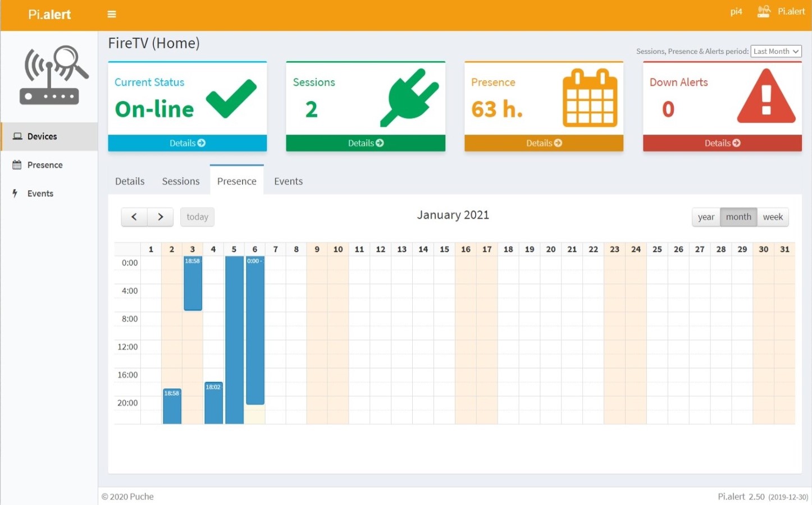Click the today button

197,217
